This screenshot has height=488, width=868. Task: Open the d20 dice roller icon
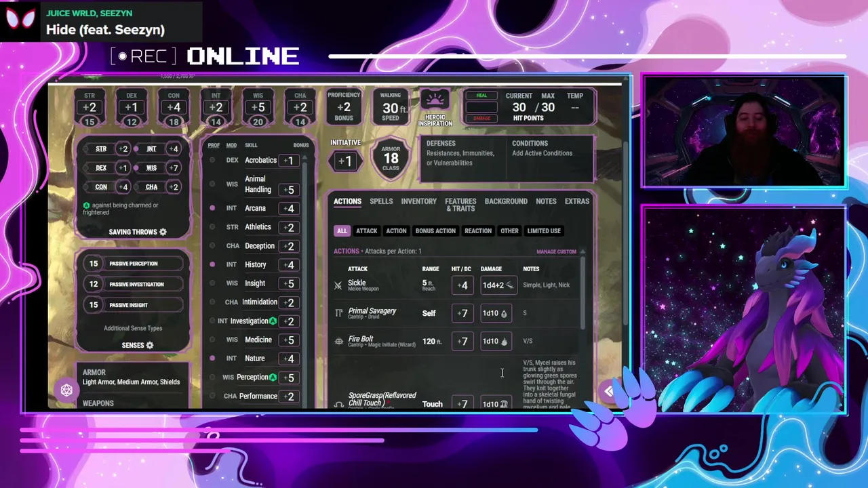tap(66, 390)
